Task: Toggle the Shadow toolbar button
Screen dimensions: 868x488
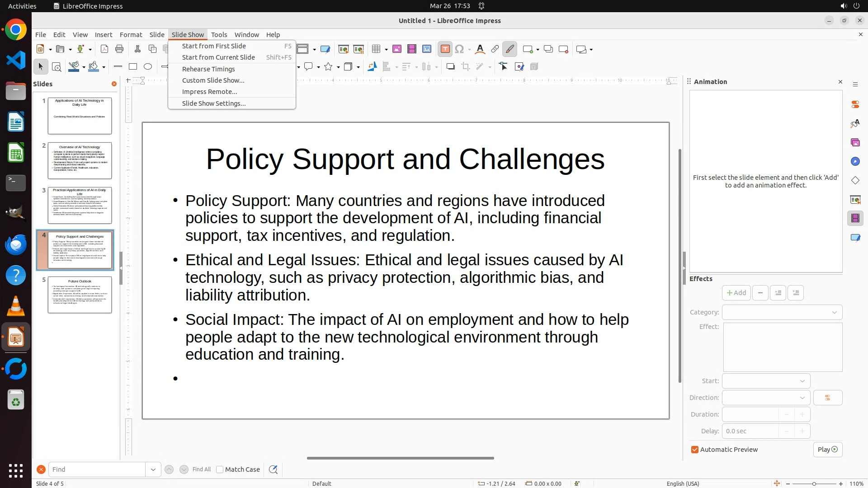Action: (450, 67)
